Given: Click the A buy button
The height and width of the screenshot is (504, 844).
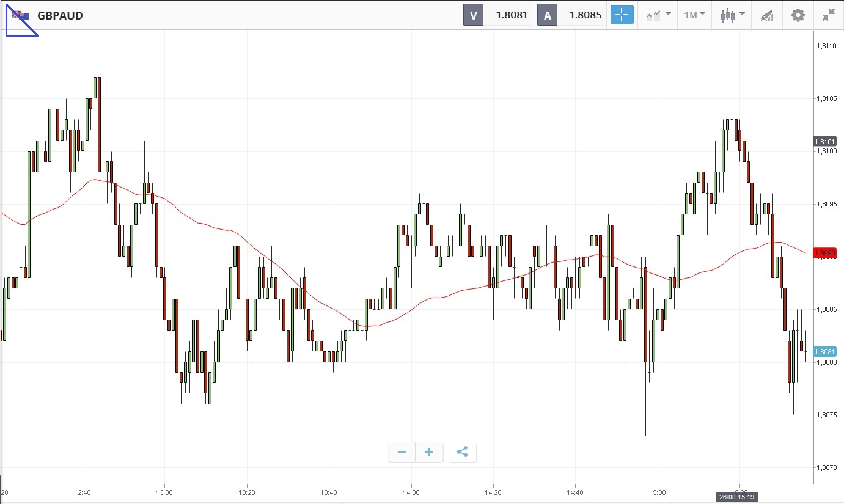Looking at the screenshot, I should [547, 15].
